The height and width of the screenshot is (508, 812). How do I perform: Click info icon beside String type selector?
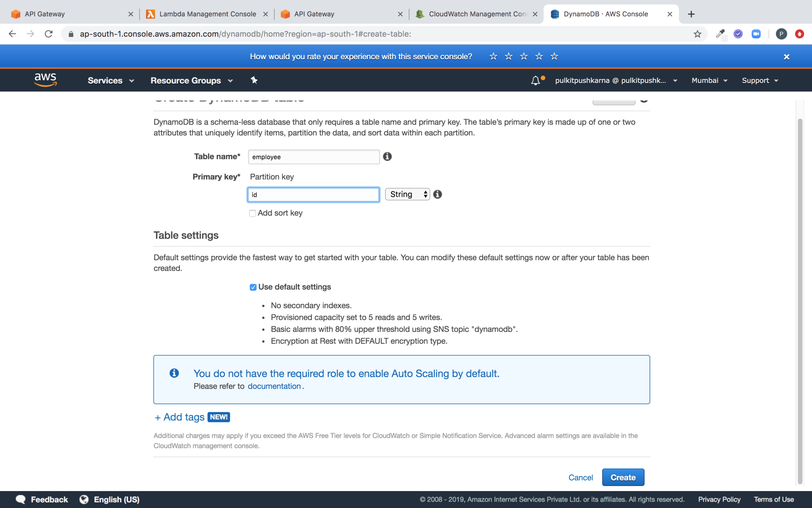[438, 194]
